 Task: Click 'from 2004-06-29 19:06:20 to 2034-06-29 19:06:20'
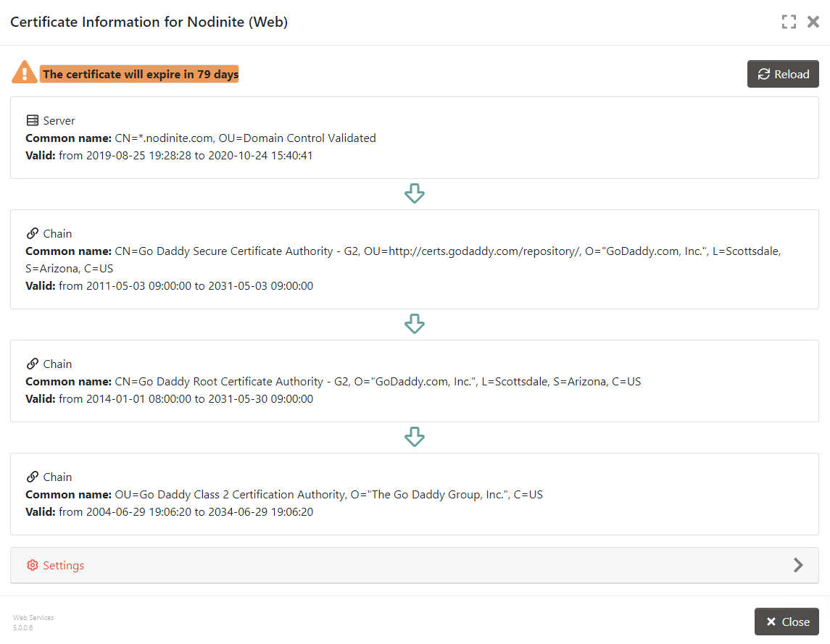click(x=186, y=511)
